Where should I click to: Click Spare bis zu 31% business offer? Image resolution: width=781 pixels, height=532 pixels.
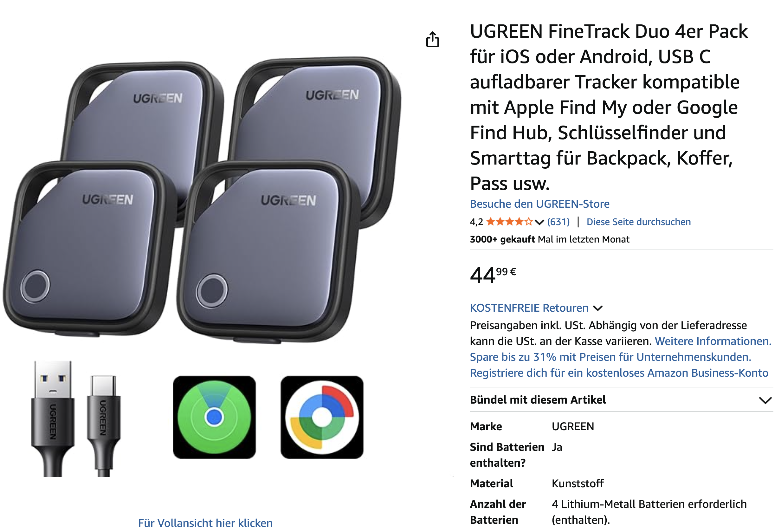610,357
